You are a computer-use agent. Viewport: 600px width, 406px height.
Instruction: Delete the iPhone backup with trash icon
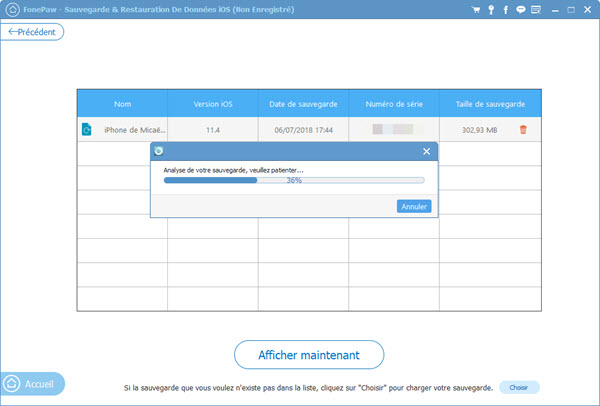(522, 130)
